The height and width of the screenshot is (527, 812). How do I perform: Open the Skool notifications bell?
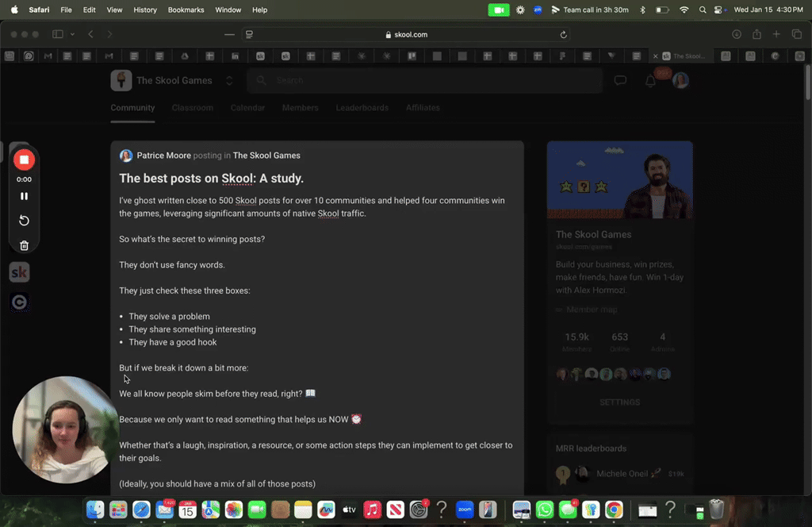650,80
